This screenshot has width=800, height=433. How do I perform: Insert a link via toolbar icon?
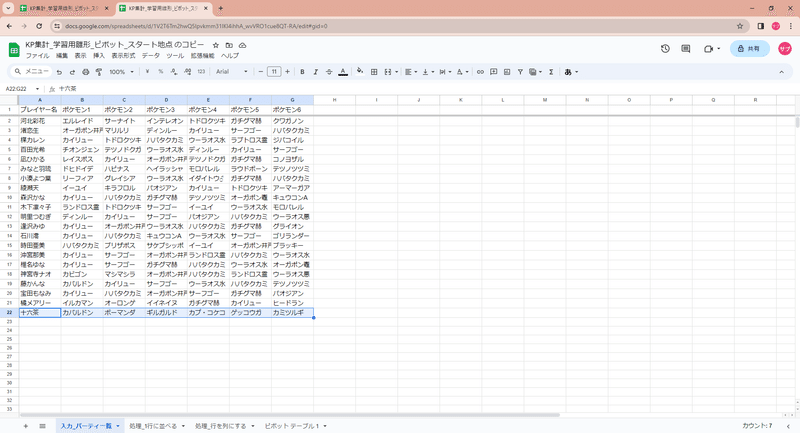(480, 72)
